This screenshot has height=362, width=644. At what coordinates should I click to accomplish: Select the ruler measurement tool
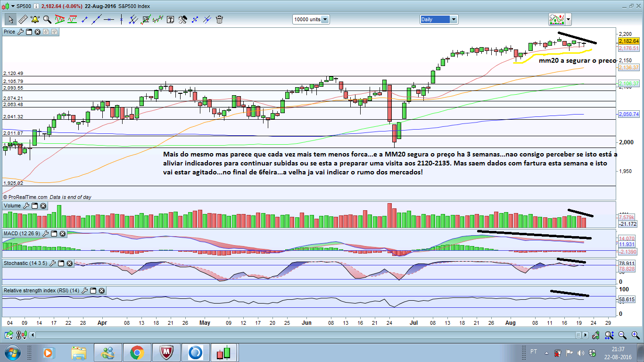tap(23, 19)
